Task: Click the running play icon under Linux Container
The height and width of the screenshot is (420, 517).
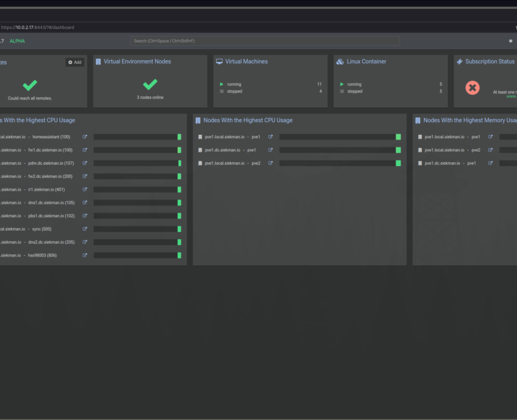Action: [x=342, y=85]
